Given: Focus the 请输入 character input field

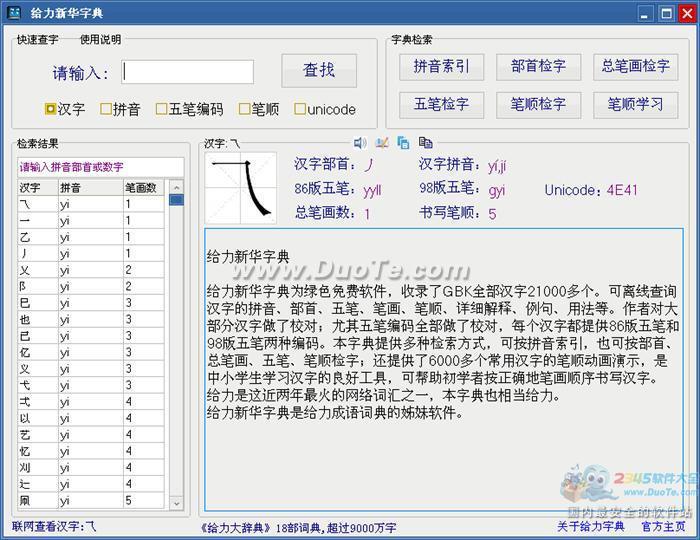Looking at the screenshot, I should coord(188,72).
